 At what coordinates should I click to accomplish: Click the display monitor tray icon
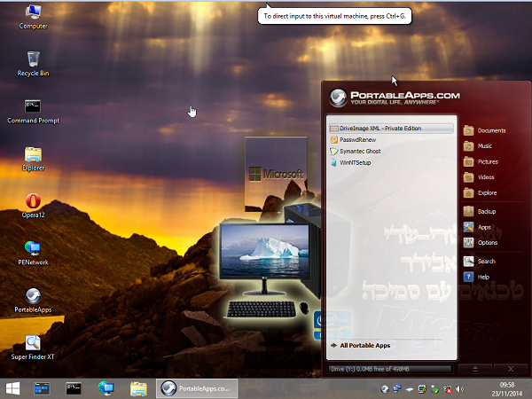coord(422,389)
